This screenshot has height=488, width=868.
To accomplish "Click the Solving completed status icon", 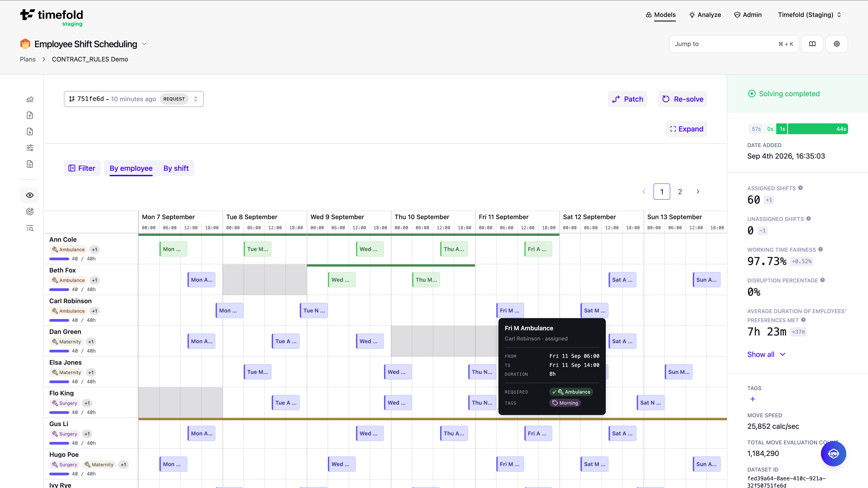I will (x=752, y=94).
